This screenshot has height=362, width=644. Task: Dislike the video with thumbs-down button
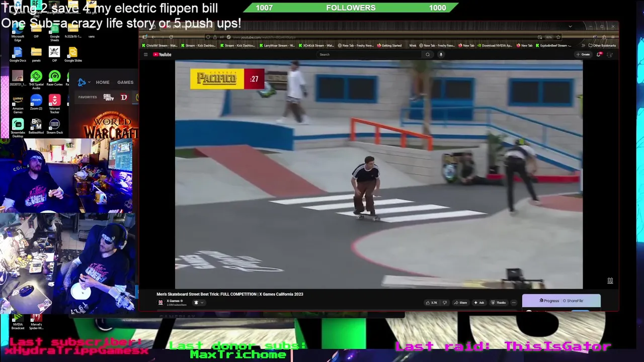[444, 303]
